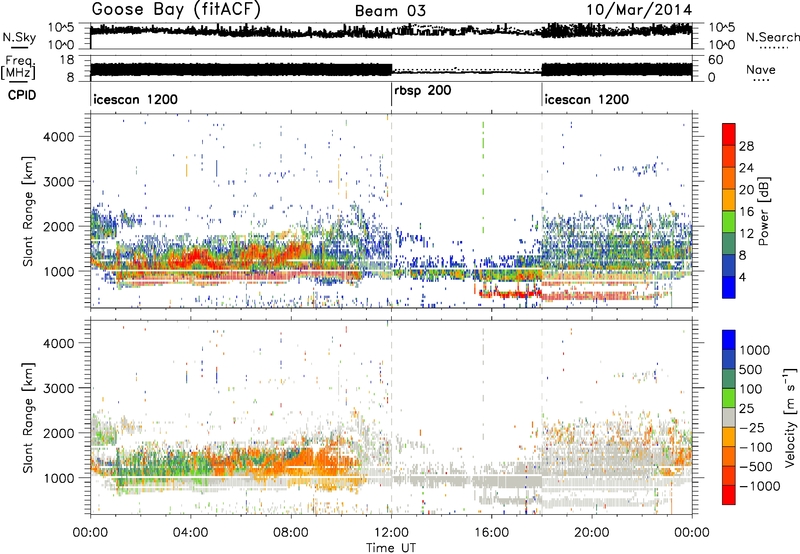Click the '04:00' time axis label

point(191,533)
